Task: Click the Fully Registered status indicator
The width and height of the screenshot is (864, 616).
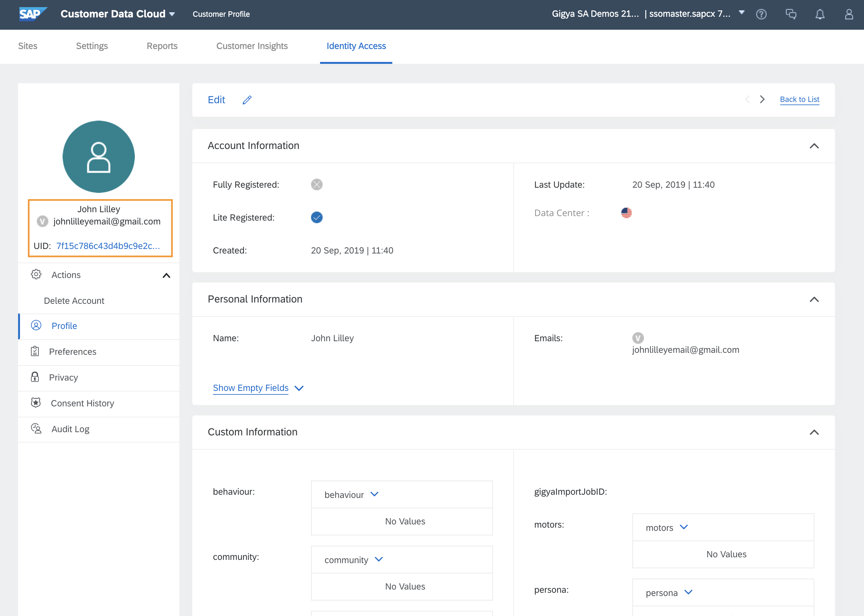Action: (x=316, y=185)
